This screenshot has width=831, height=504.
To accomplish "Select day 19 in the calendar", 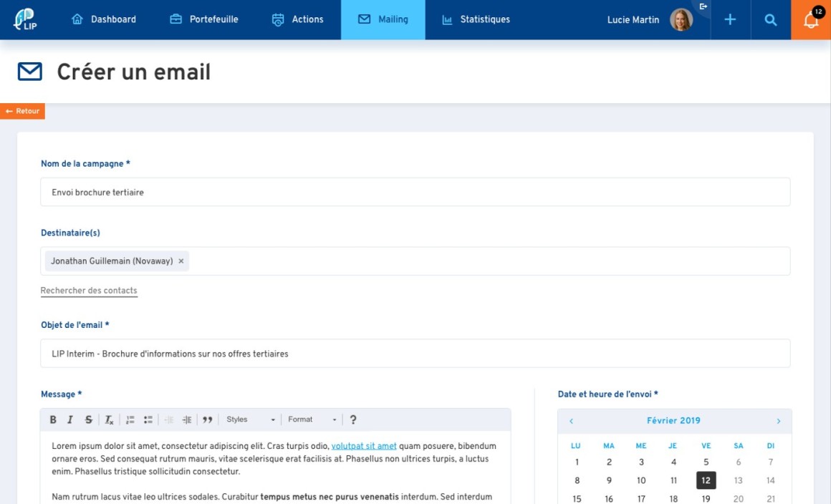I will (706, 499).
